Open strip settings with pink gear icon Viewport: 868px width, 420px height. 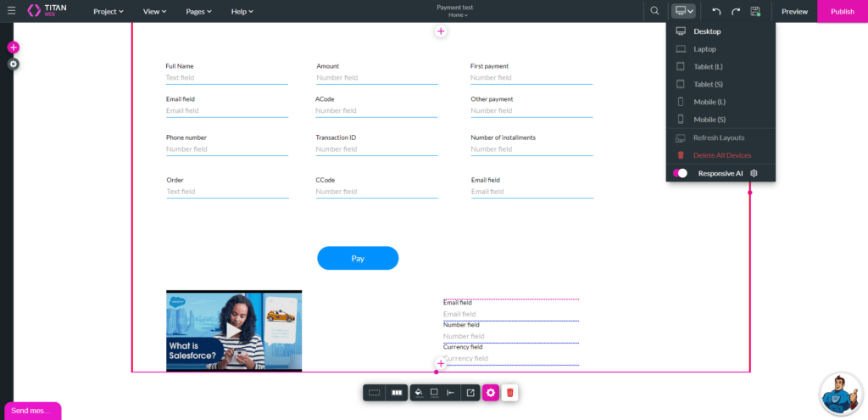point(490,392)
